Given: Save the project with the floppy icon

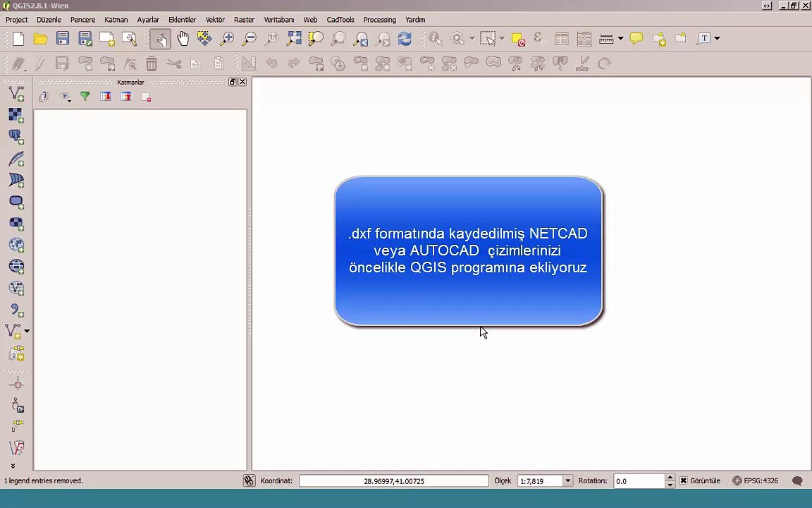Looking at the screenshot, I should tap(63, 39).
